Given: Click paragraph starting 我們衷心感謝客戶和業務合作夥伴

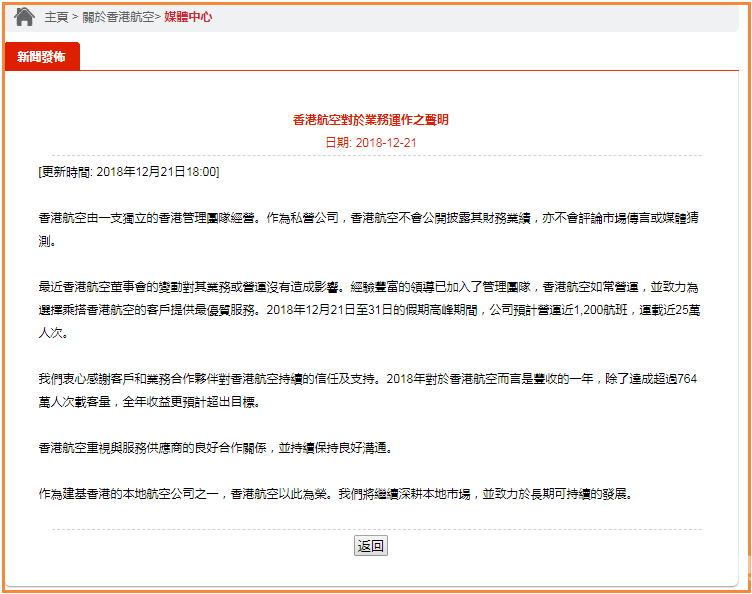Looking at the screenshot, I should tap(367, 390).
